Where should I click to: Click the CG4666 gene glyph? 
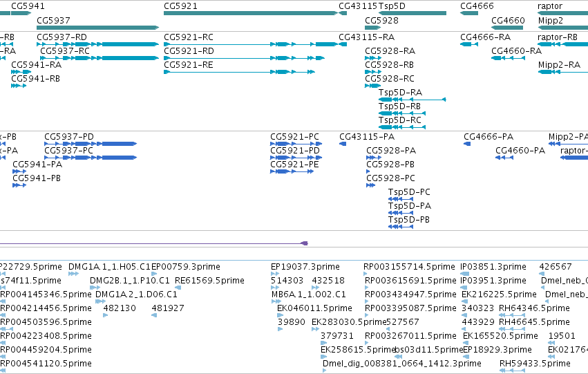tap(469, 13)
